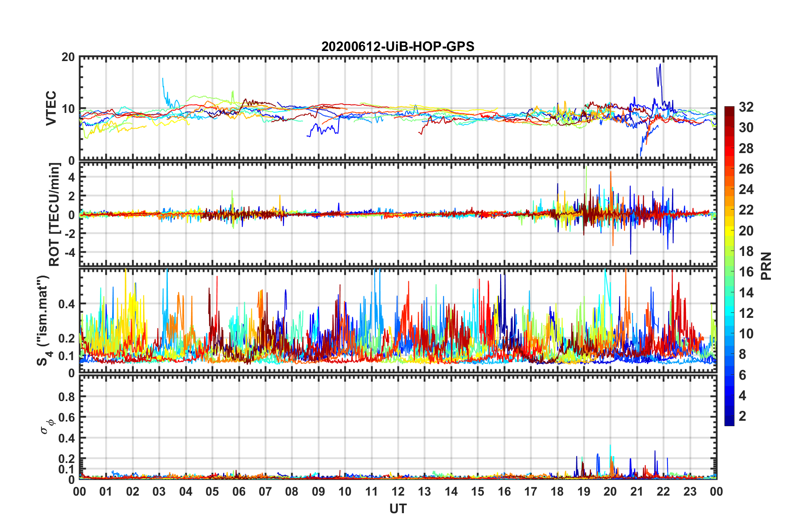Select the UT x-axis label

[398, 509]
